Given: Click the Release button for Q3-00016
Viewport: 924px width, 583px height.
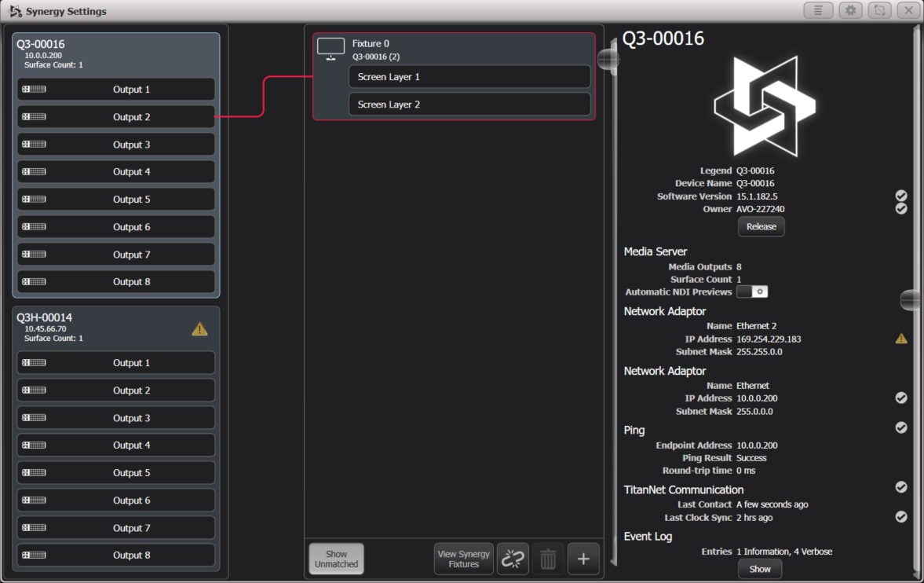Looking at the screenshot, I should click(760, 226).
